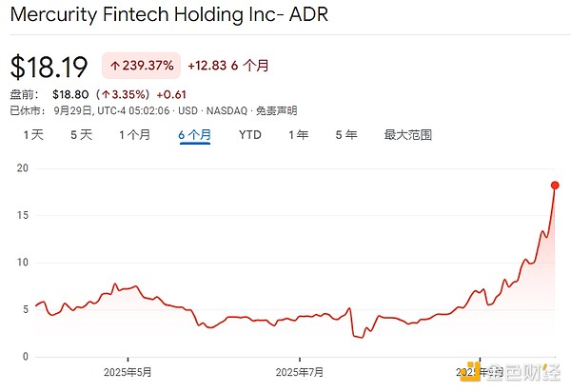Click the $18.19 current price
Screen dimensions: 571x392
(x=49, y=67)
